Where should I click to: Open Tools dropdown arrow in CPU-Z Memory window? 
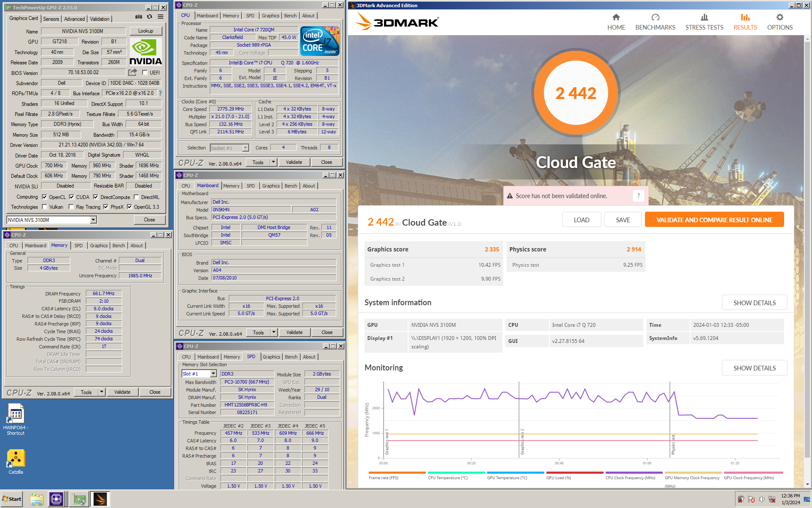101,392
